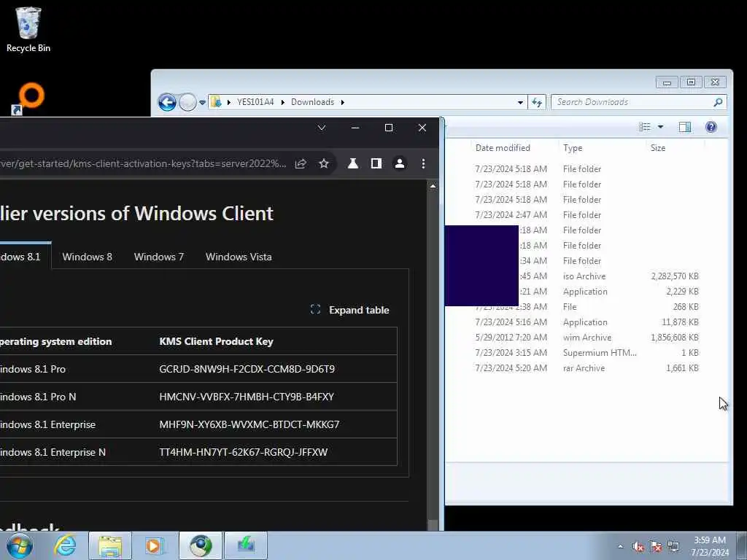Open the view options dropdown arrow
The height and width of the screenshot is (560, 747).
tap(660, 127)
